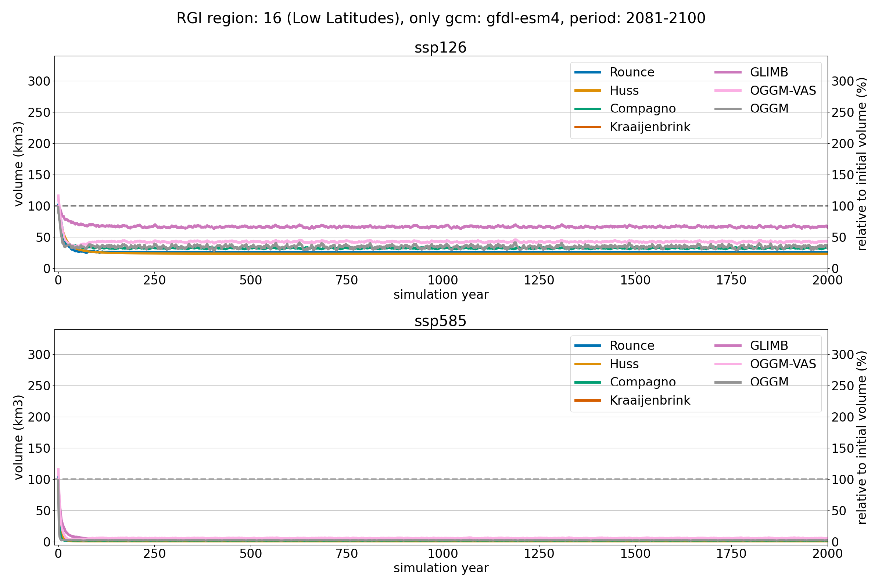Click bottom plot's 'volume (km3)' axis label

pyautogui.click(x=19, y=437)
